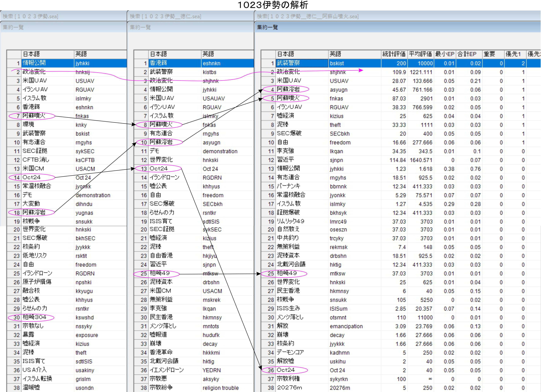The image size is (541, 392).
Task: Click the 柏崎304 cell in the left table
Action: pos(34,317)
